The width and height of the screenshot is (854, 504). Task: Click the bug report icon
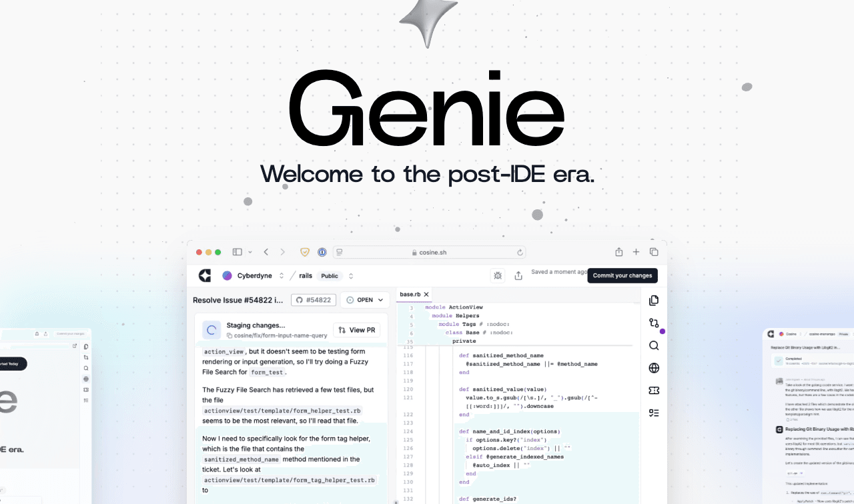click(498, 275)
